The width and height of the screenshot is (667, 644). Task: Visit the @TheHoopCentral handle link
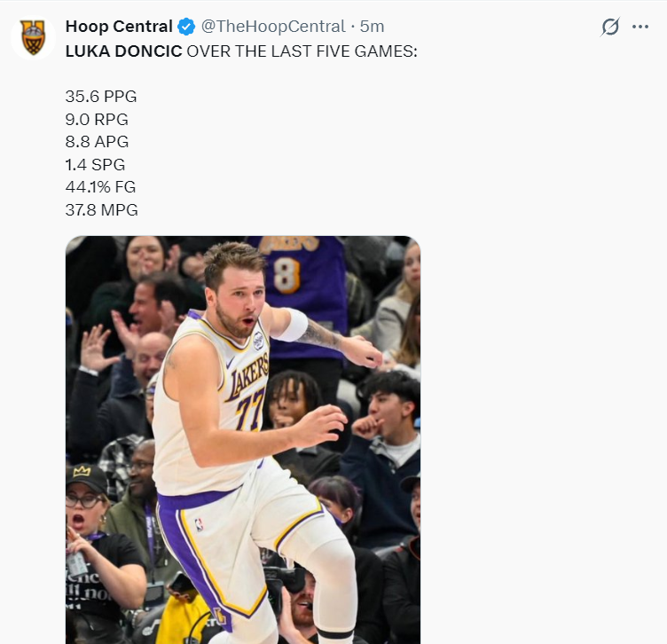[x=266, y=27]
